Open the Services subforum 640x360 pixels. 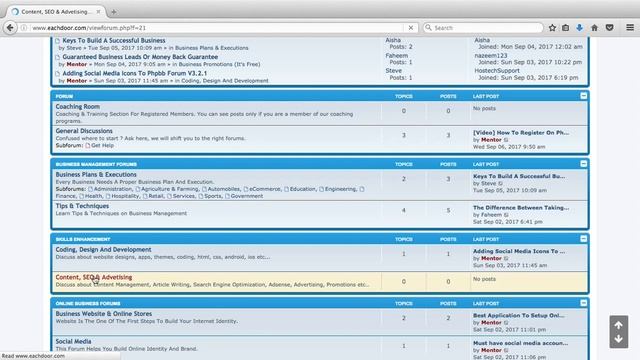(x=184, y=196)
